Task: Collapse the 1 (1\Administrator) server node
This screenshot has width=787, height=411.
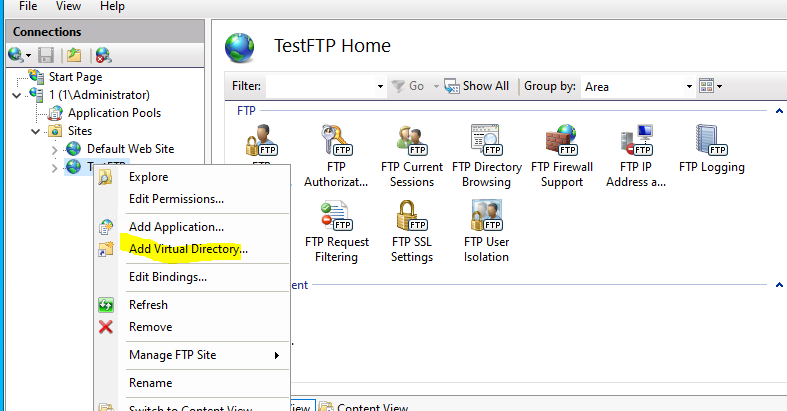Action: coord(17,95)
